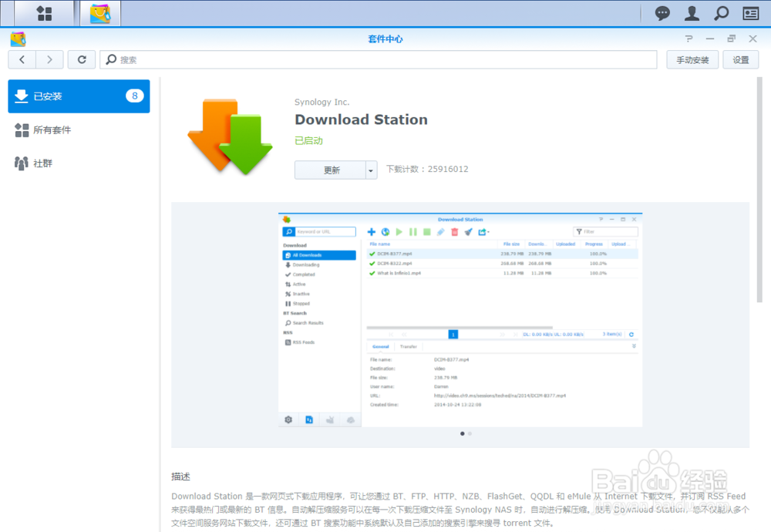Click the Synology Inc. developer text
The image size is (771, 532).
(x=322, y=102)
